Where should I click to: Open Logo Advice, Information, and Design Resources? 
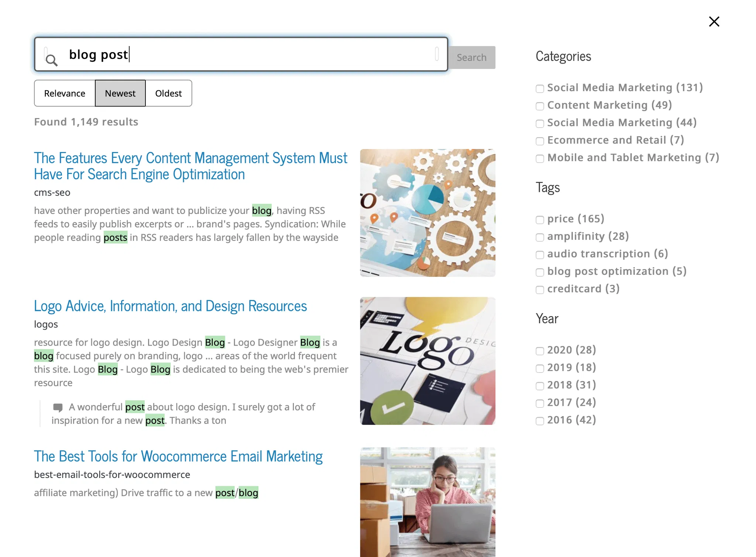pyautogui.click(x=170, y=306)
